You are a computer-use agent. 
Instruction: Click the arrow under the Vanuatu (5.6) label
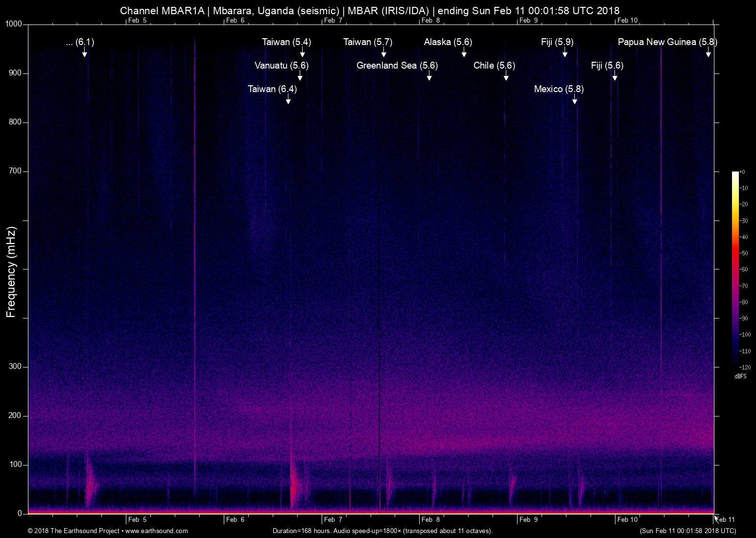[300, 76]
